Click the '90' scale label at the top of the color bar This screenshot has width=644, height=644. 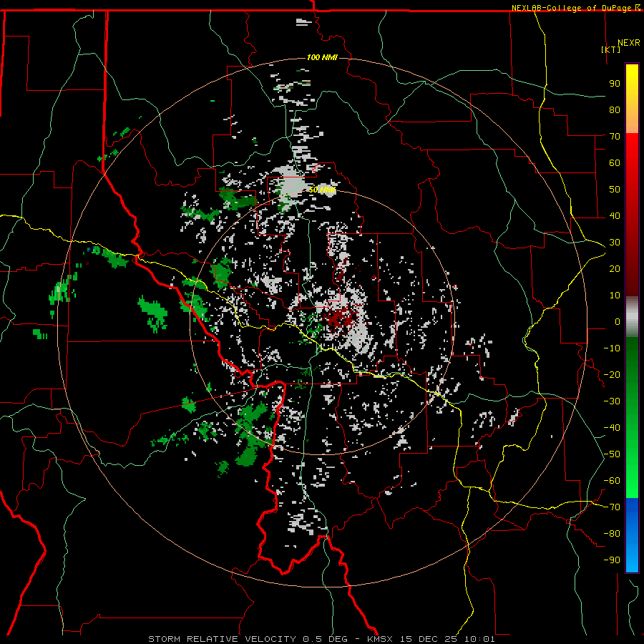(615, 84)
